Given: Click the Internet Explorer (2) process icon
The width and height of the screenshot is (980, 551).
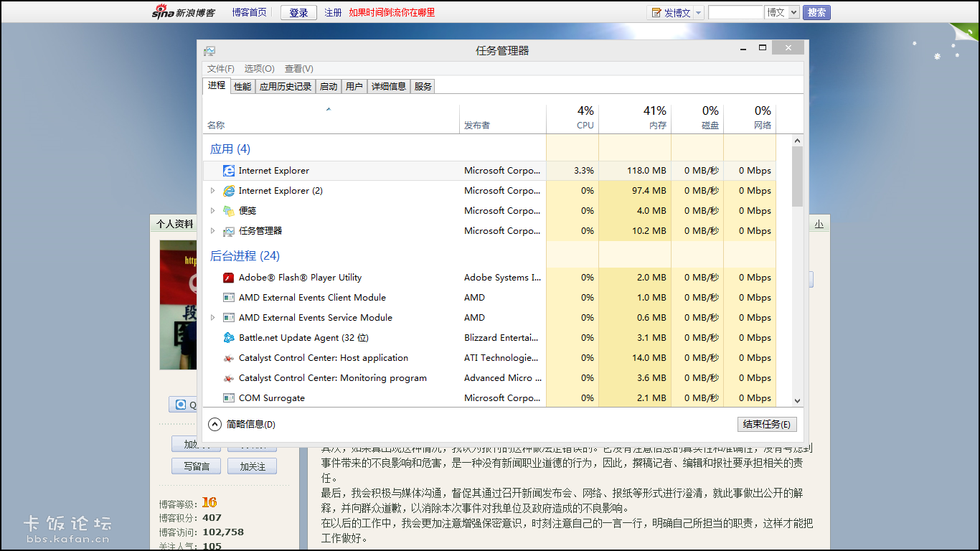Looking at the screenshot, I should [229, 191].
